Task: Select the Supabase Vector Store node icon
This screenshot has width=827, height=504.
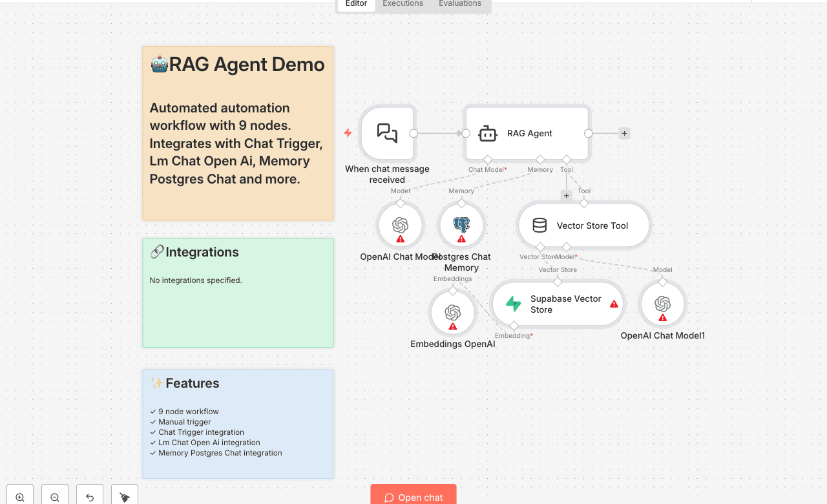Action: tap(514, 304)
